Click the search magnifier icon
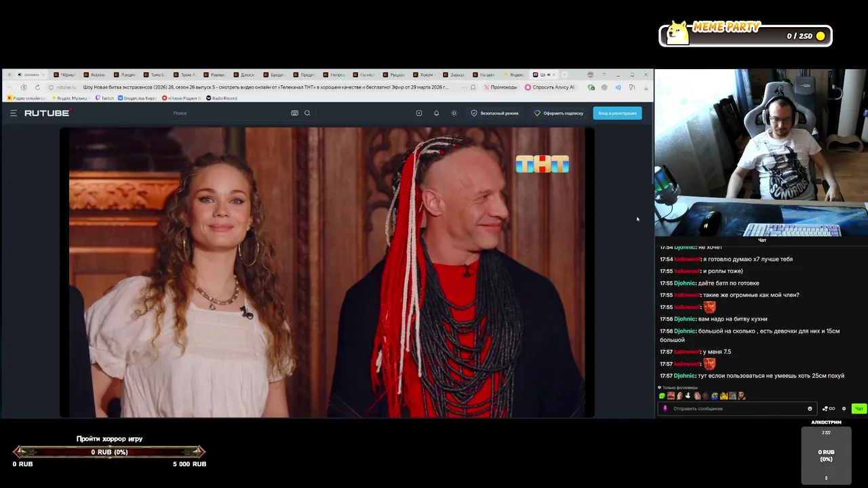Viewport: 868px width, 488px height. tap(307, 113)
